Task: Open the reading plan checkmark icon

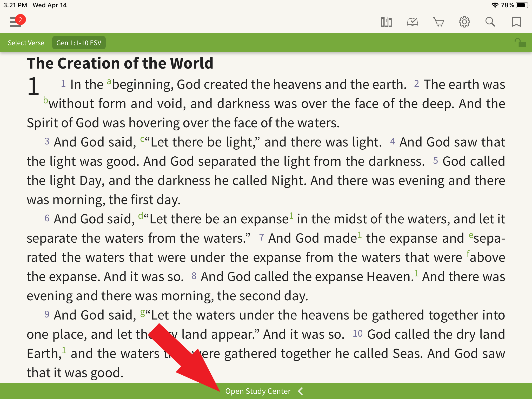Action: (x=413, y=22)
